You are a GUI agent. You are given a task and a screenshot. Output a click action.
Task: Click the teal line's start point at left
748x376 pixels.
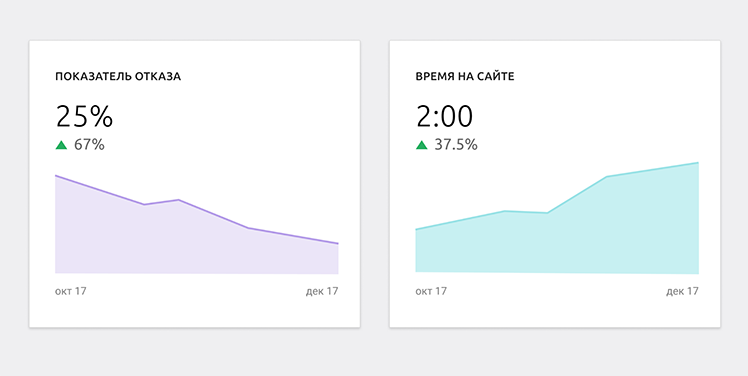[416, 230]
